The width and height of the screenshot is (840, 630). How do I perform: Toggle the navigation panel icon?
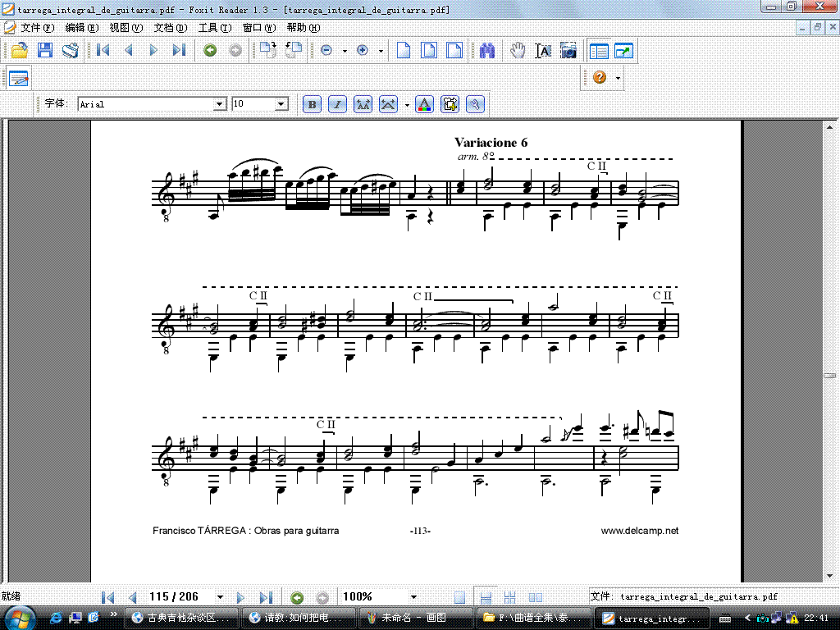click(599, 50)
